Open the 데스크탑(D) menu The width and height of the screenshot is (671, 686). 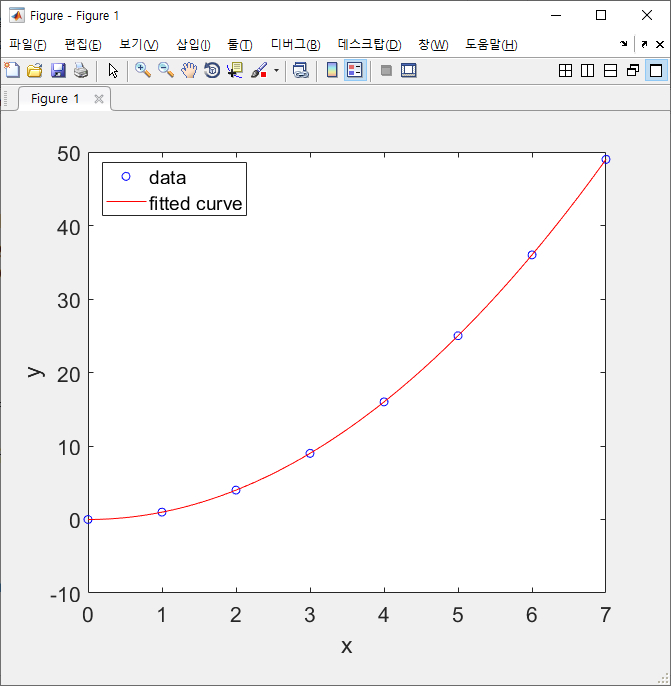369,44
